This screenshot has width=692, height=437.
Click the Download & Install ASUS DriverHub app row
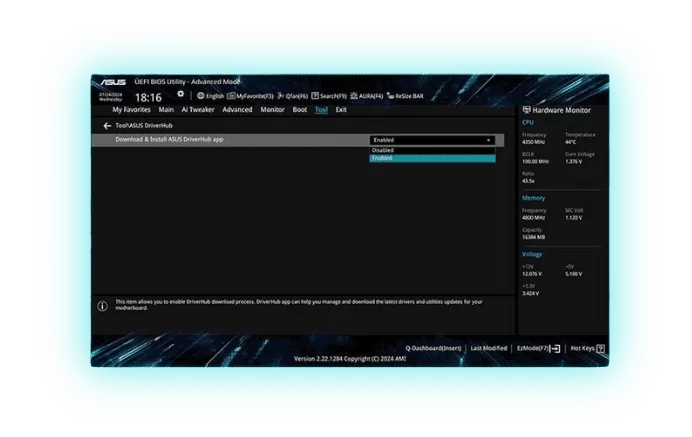298,140
